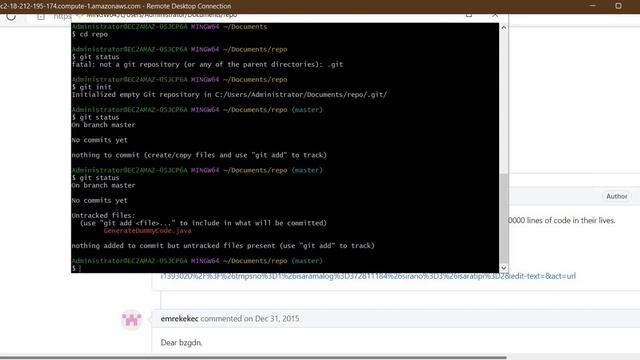Click the Author badge on the comment
The height and width of the screenshot is (360, 640).
(x=616, y=196)
